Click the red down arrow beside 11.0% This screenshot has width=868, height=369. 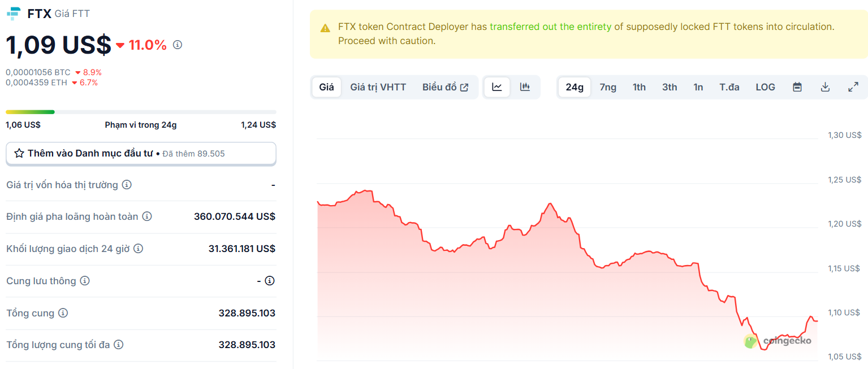pyautogui.click(x=120, y=45)
